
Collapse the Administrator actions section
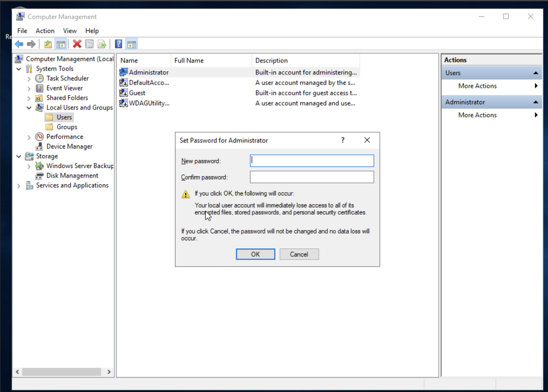(535, 102)
